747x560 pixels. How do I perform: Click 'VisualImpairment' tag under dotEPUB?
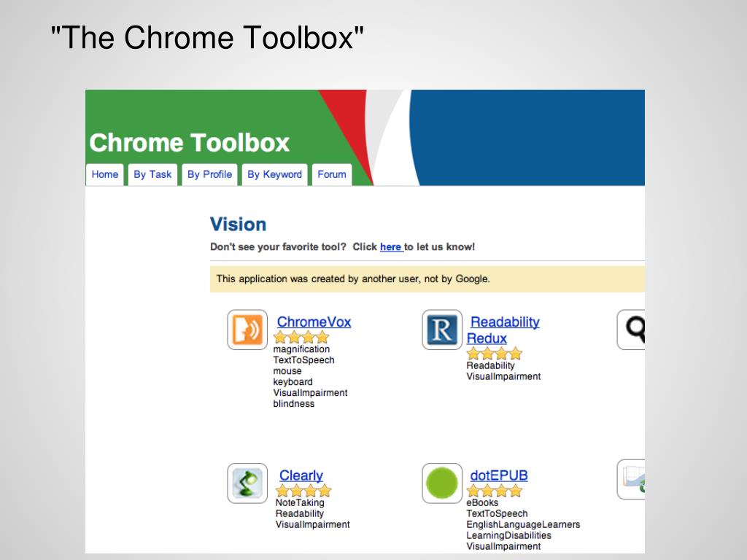[x=503, y=546]
